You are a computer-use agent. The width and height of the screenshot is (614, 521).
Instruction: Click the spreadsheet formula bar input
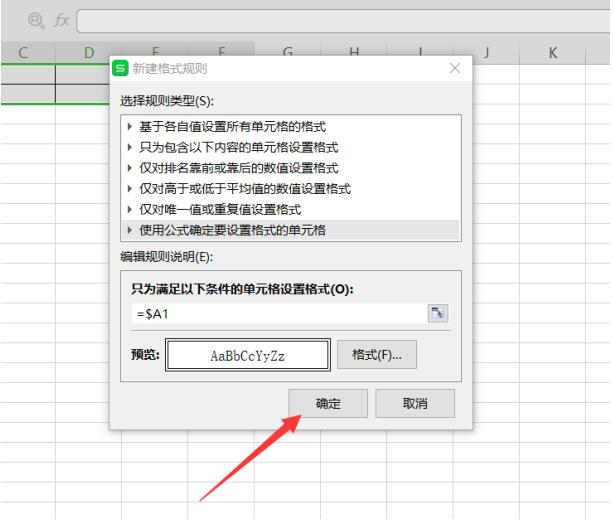[343, 21]
